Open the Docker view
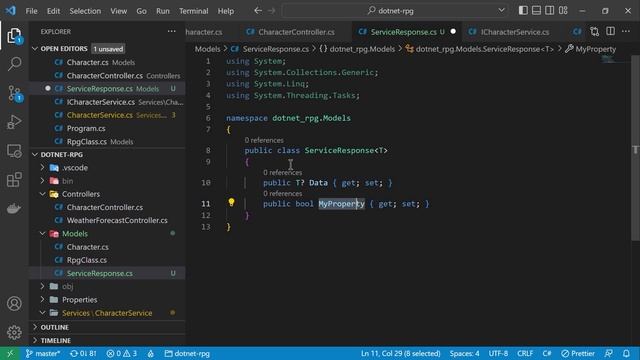Image resolution: width=640 pixels, height=360 pixels. (14, 209)
